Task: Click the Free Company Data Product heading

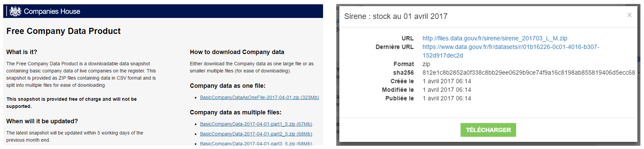Action: coord(64,31)
